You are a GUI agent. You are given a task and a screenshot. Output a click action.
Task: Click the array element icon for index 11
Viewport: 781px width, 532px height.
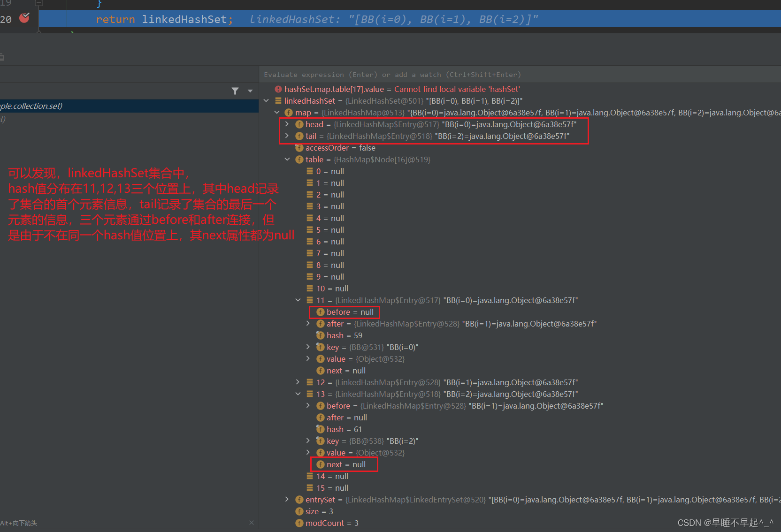click(x=310, y=300)
